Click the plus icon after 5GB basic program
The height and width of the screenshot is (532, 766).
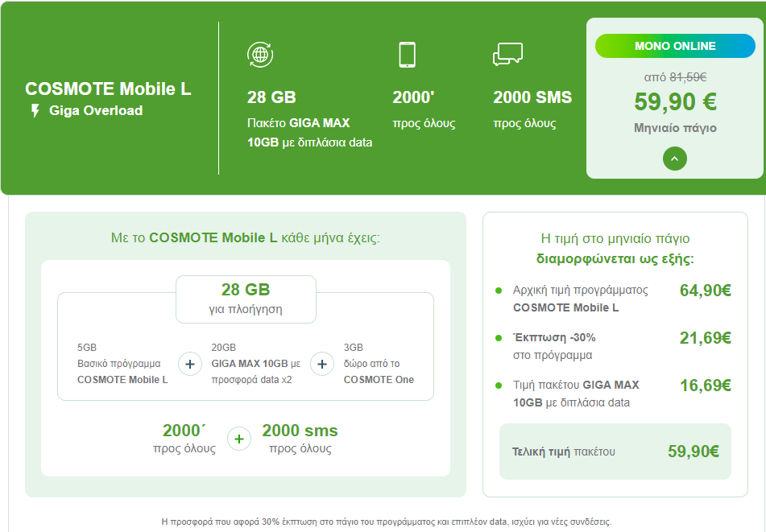[190, 364]
